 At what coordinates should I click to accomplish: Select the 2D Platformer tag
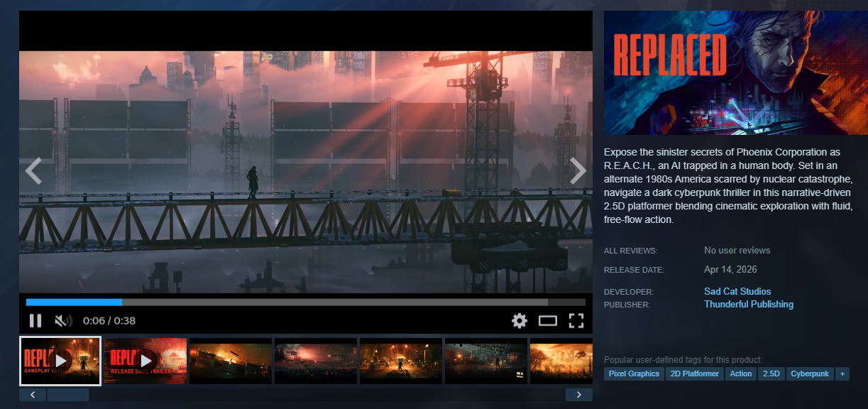coord(694,373)
